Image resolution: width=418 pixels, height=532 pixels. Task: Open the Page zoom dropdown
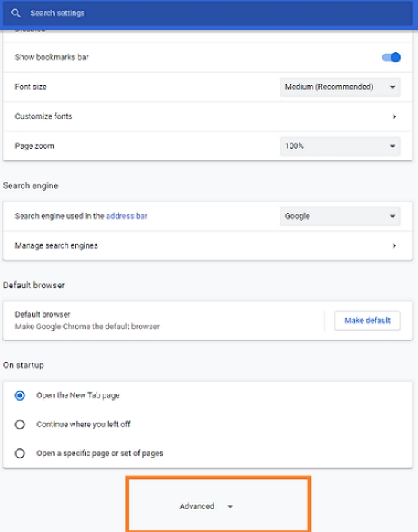coord(340,146)
